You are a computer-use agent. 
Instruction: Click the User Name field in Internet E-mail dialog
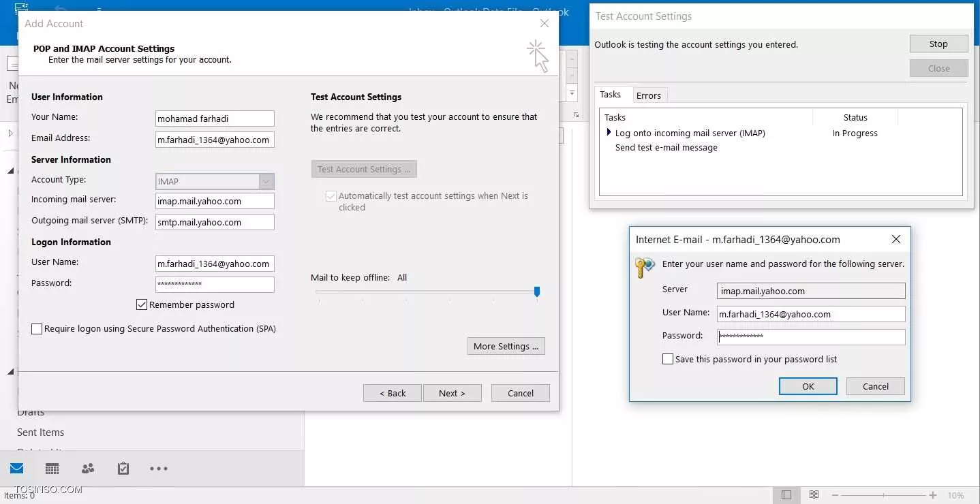click(811, 314)
